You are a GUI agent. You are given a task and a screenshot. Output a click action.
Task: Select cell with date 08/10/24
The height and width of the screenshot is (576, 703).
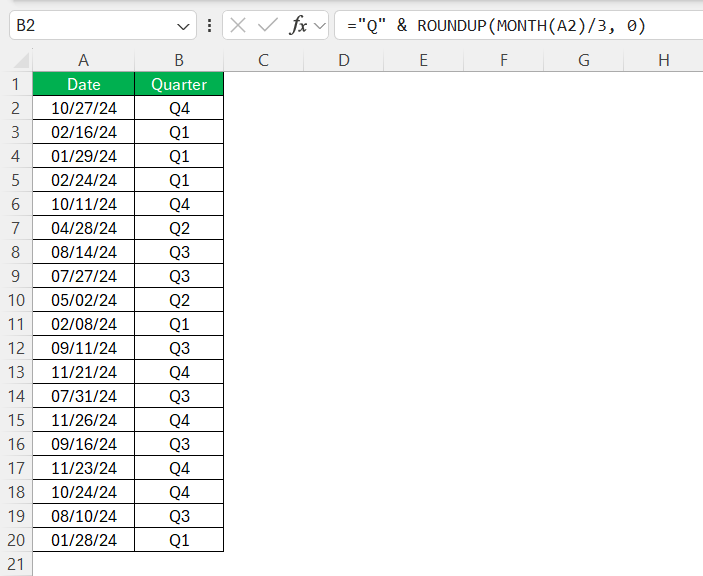83,515
